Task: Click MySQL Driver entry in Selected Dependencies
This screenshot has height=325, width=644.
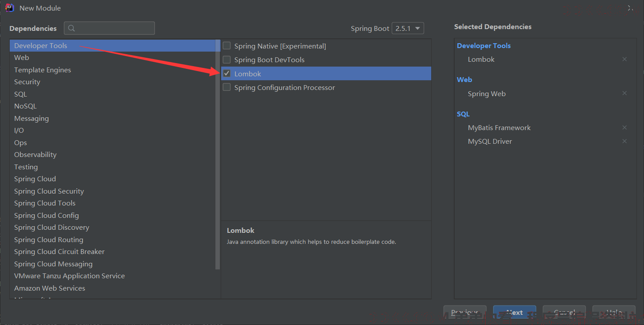Action: 490,141
